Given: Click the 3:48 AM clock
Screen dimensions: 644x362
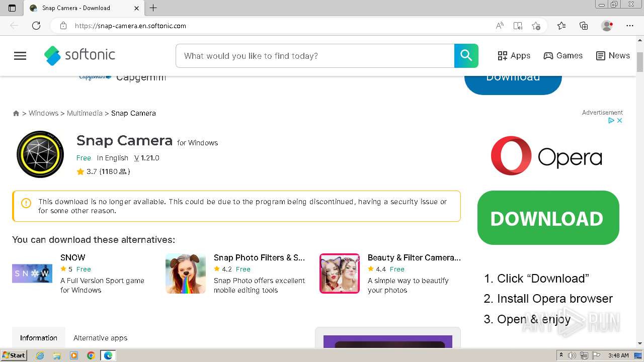Looking at the screenshot, I should [x=618, y=355].
